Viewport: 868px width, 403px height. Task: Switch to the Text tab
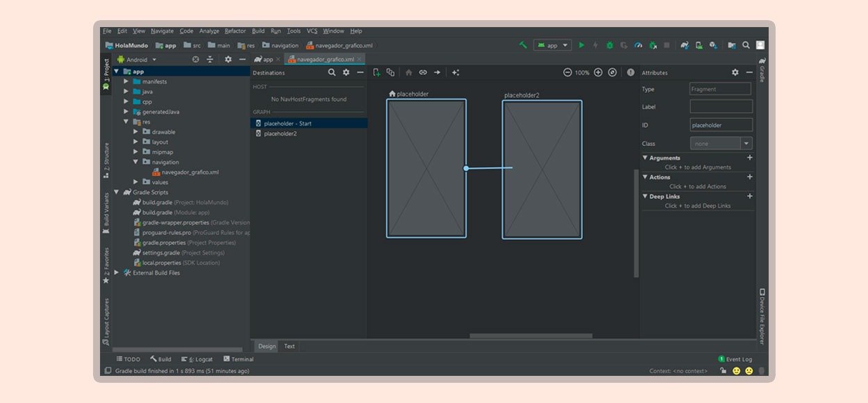[x=289, y=346]
